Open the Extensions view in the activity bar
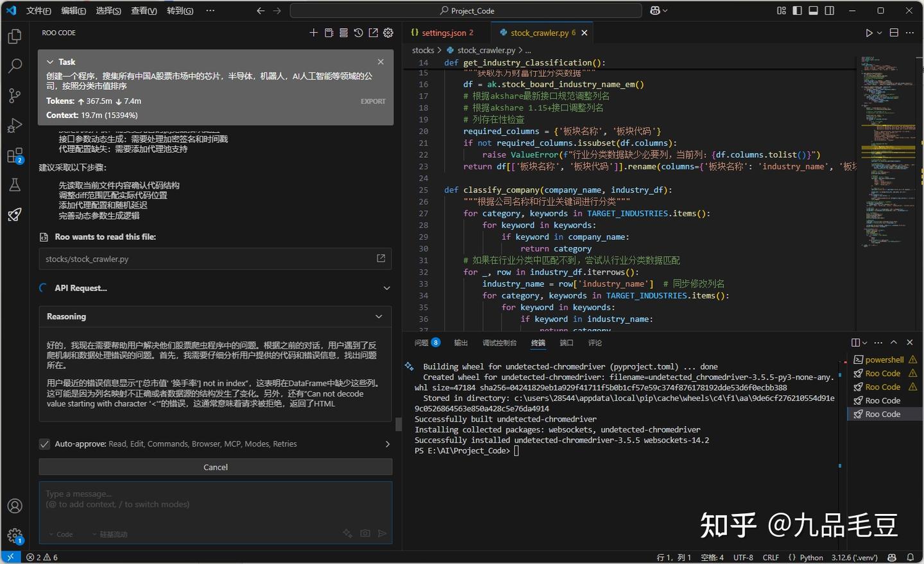The image size is (924, 564). [14, 154]
